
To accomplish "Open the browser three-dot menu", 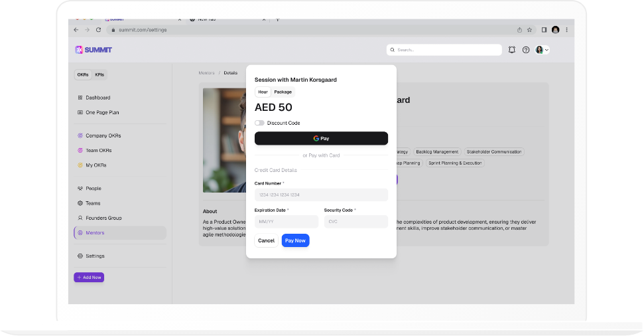I will click(x=567, y=30).
